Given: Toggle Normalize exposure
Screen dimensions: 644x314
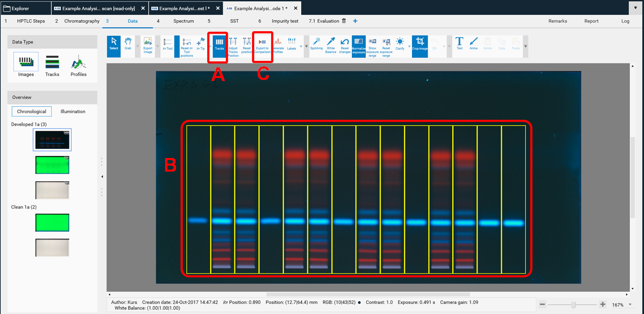Looking at the screenshot, I should (x=358, y=46).
